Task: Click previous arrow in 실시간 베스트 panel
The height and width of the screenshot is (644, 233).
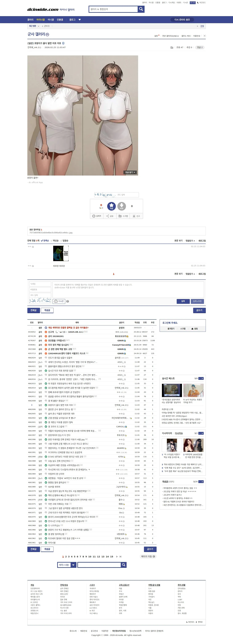Action: coord(200,378)
